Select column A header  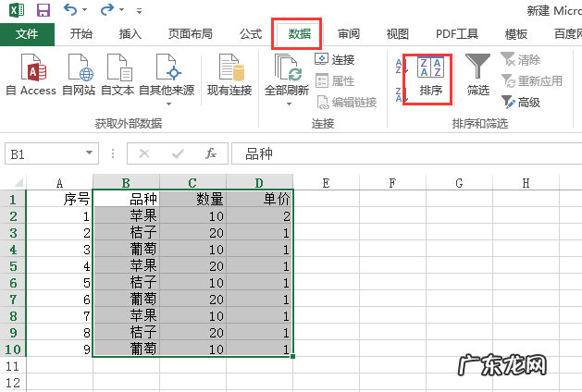59,182
